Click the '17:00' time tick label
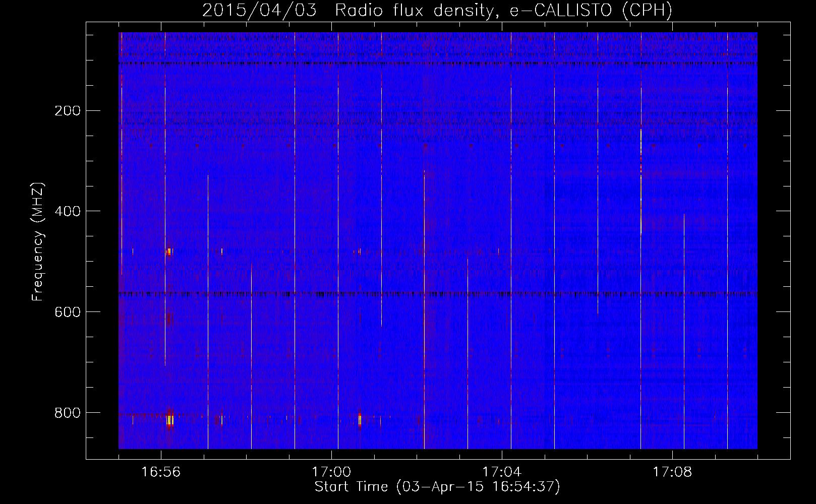The height and width of the screenshot is (504, 816). pos(331,472)
